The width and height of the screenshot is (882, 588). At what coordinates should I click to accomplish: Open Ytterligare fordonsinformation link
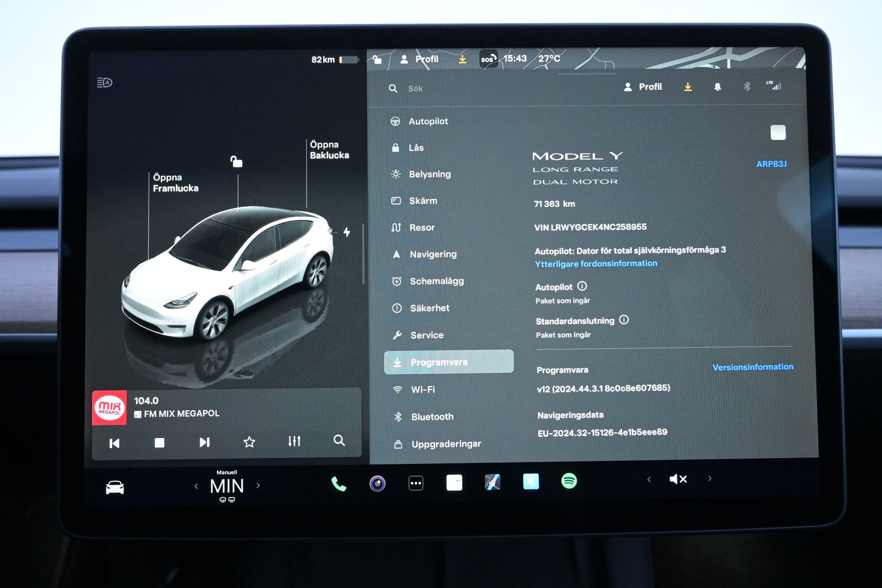[x=596, y=263]
